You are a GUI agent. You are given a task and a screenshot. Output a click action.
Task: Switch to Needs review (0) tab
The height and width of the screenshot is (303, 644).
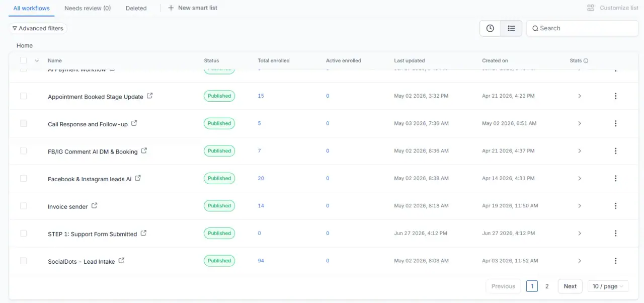pyautogui.click(x=88, y=8)
